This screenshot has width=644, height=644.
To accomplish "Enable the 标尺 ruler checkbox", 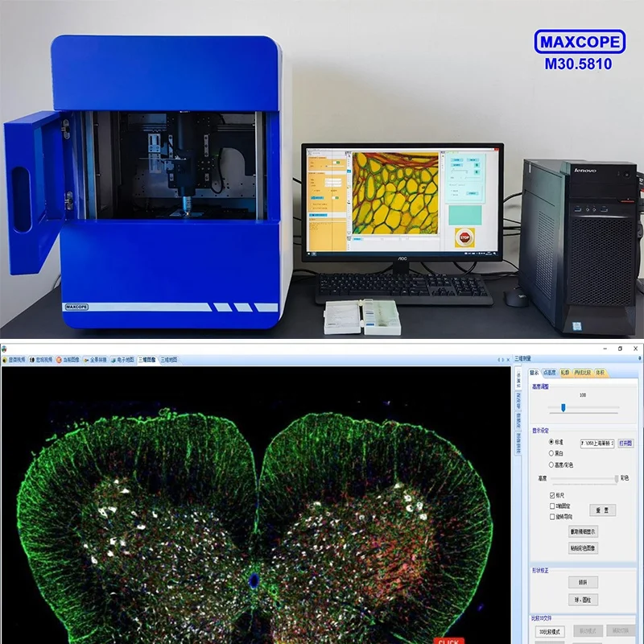I will (551, 495).
